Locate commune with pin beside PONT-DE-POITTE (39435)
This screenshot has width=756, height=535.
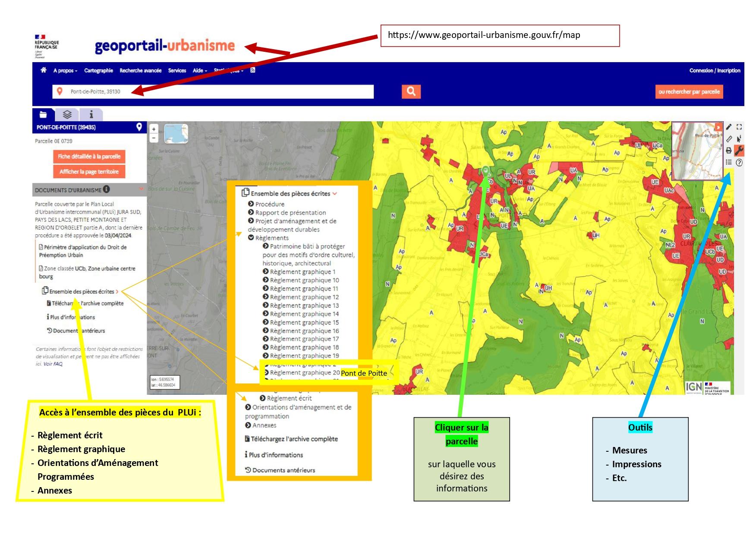139,127
